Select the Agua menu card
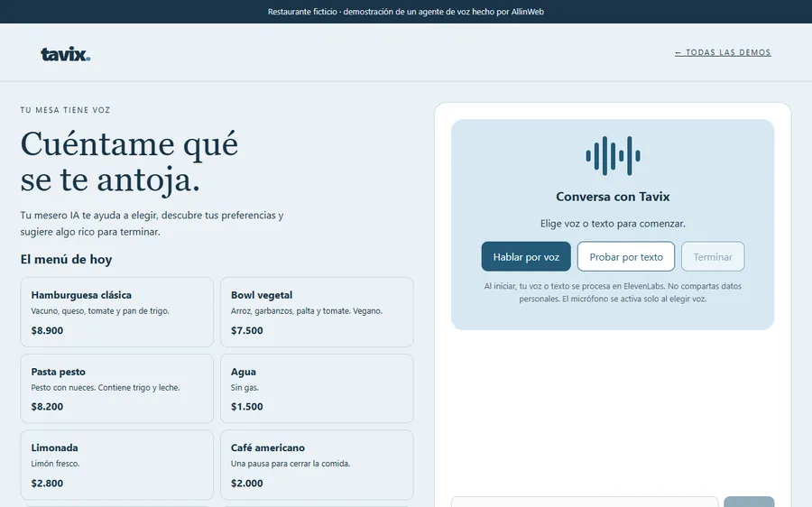812x507 pixels. (317, 389)
